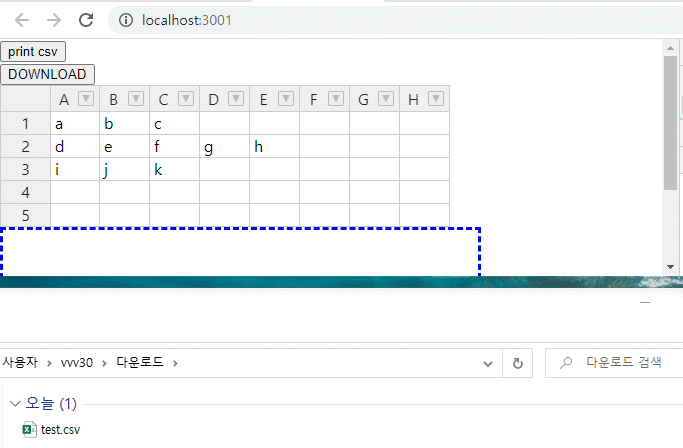View site info for localhost:3001
The image size is (683, 448).
pyautogui.click(x=126, y=20)
